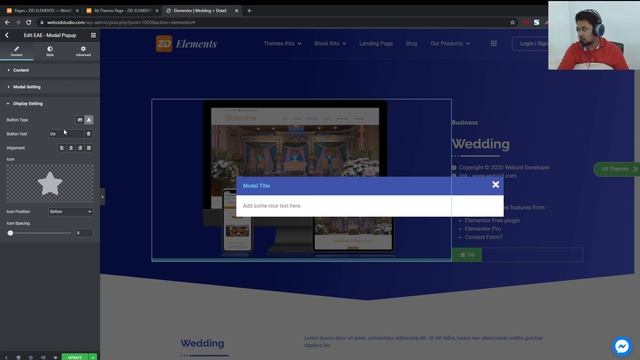Open History icon in footer
This screenshot has height=360, width=640.
click(31, 357)
